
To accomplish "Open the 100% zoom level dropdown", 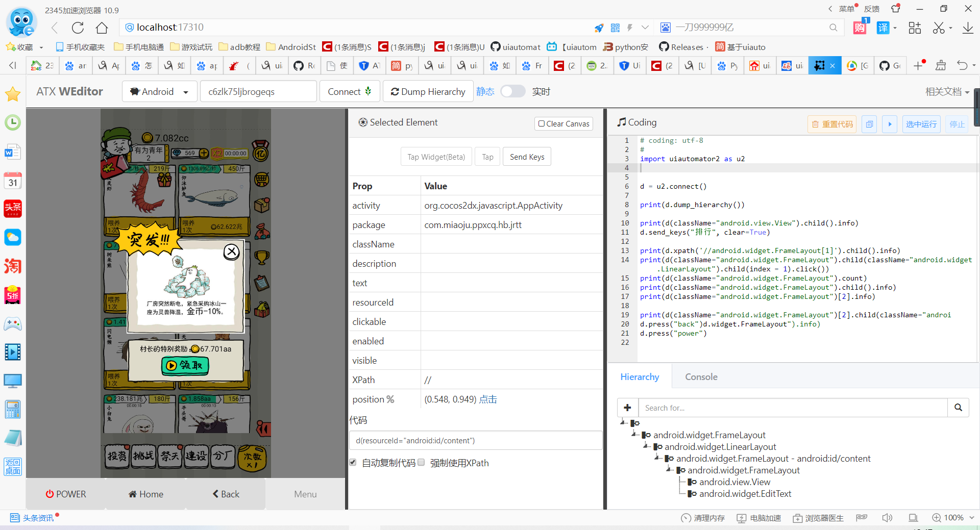I will pyautogui.click(x=972, y=518).
